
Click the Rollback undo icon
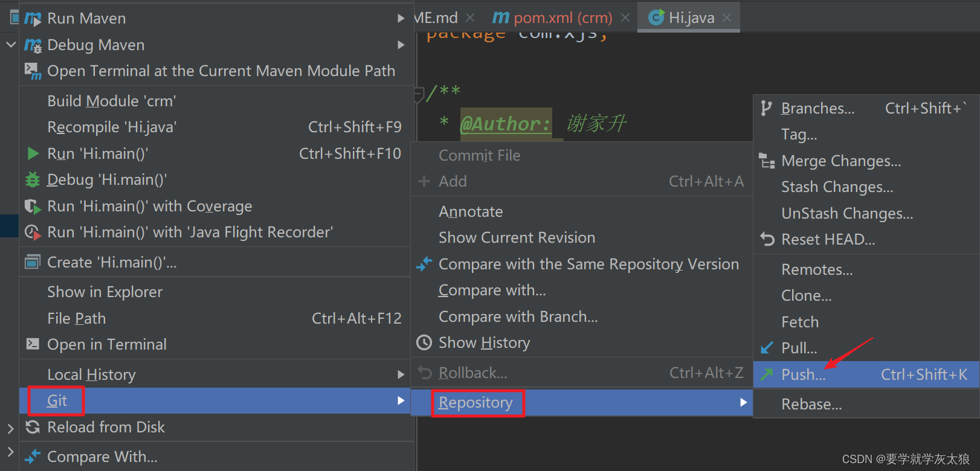click(x=425, y=373)
